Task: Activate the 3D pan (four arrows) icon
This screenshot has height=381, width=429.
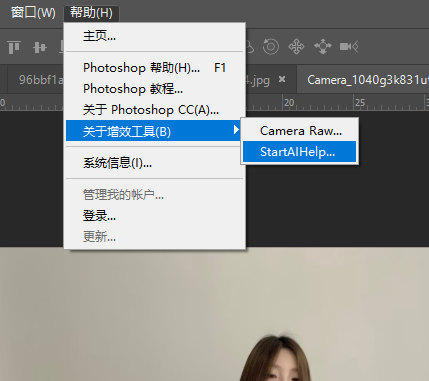Action: click(x=296, y=46)
